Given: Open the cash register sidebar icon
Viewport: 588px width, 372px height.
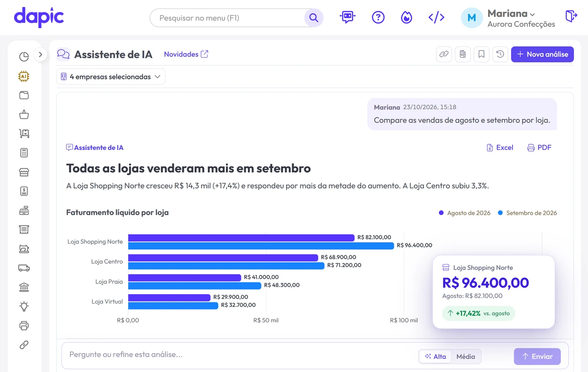Looking at the screenshot, I should click(x=24, y=210).
